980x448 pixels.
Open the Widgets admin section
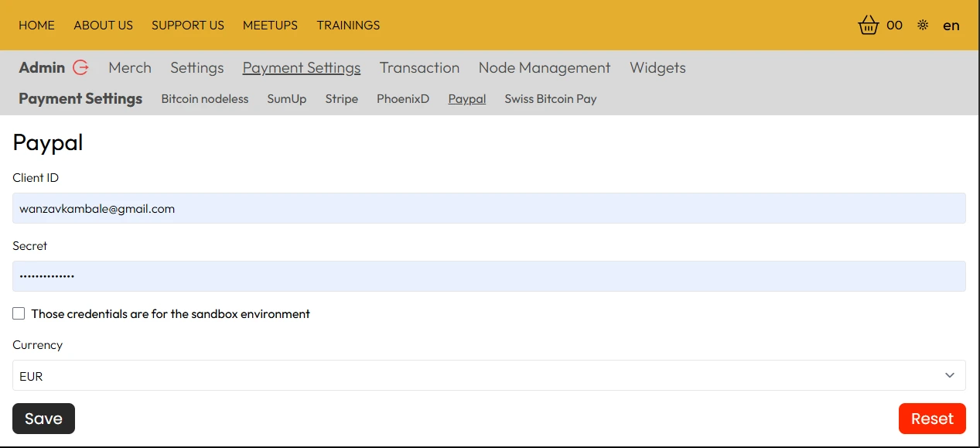(x=657, y=68)
